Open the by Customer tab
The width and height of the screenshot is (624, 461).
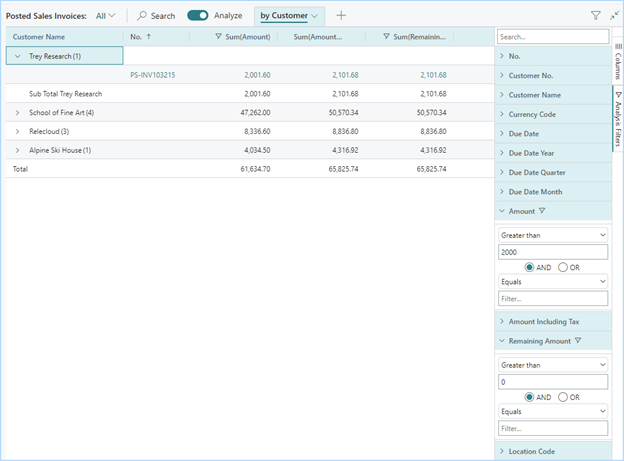[x=289, y=16]
